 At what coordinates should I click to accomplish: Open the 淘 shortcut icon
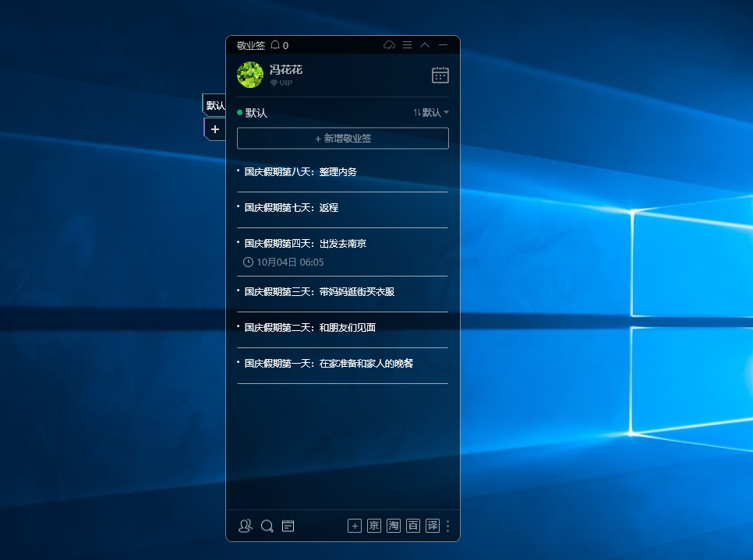[x=394, y=526]
